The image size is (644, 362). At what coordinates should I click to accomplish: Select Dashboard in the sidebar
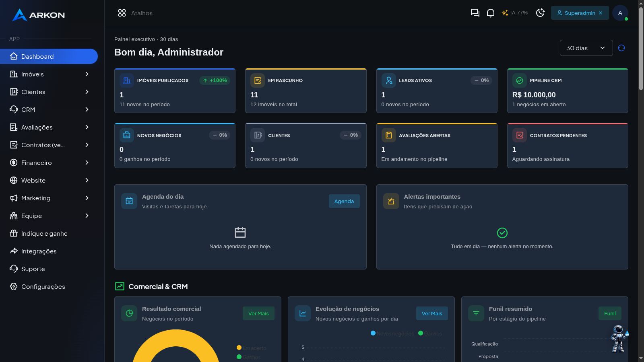click(49, 56)
